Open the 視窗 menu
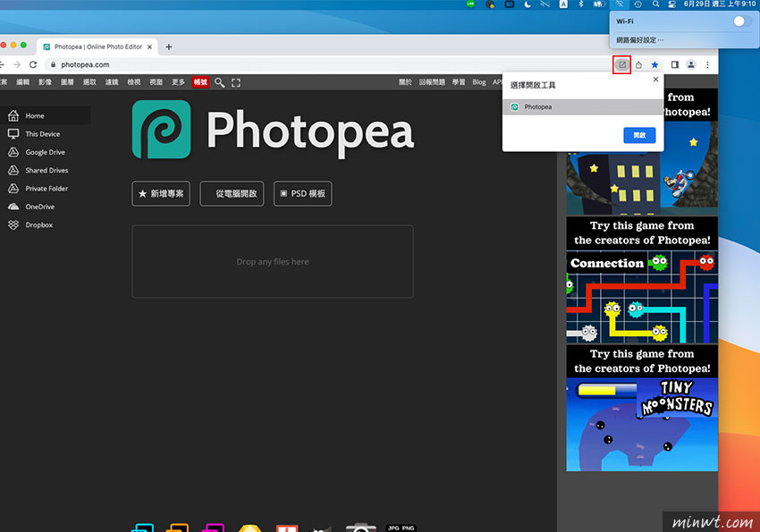This screenshot has height=532, width=760. (x=156, y=82)
